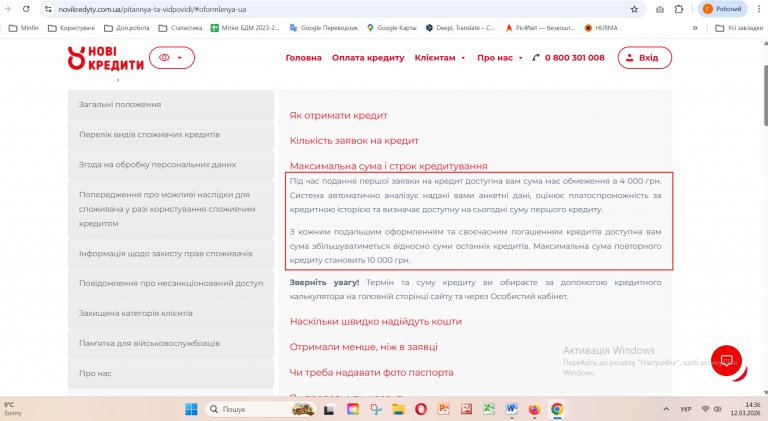Go to Головна in the site menu

pyautogui.click(x=304, y=58)
